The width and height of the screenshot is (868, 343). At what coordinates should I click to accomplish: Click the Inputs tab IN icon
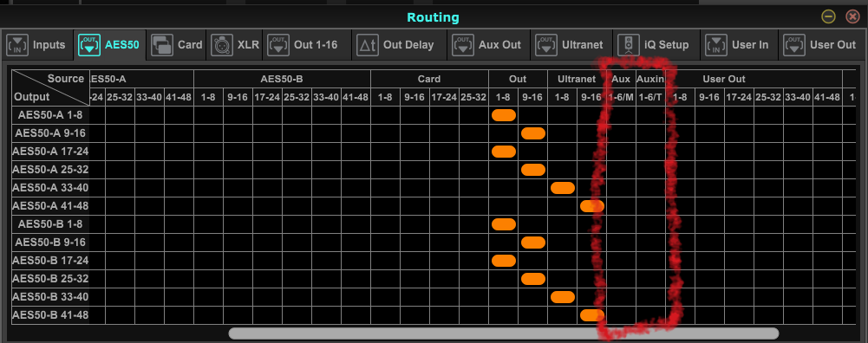(x=17, y=45)
